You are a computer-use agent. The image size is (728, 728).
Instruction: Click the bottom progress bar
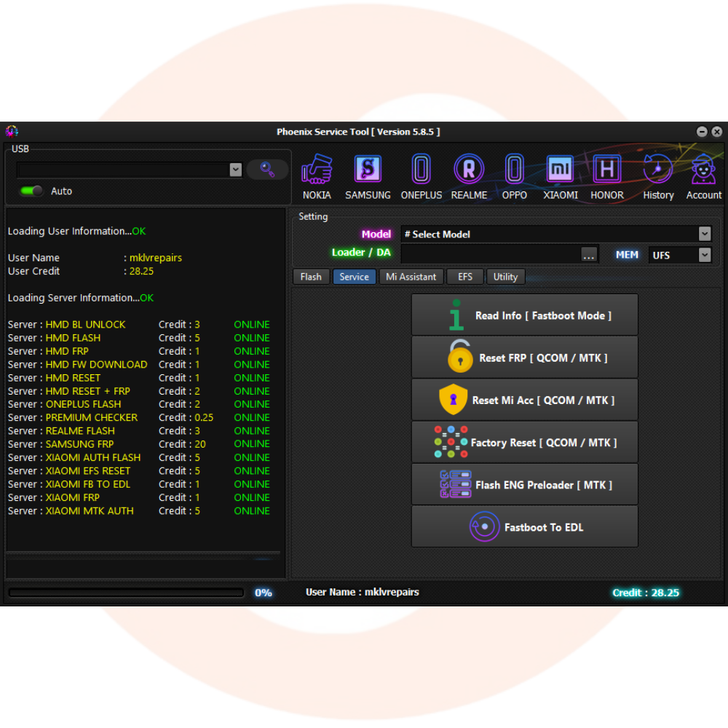126,593
